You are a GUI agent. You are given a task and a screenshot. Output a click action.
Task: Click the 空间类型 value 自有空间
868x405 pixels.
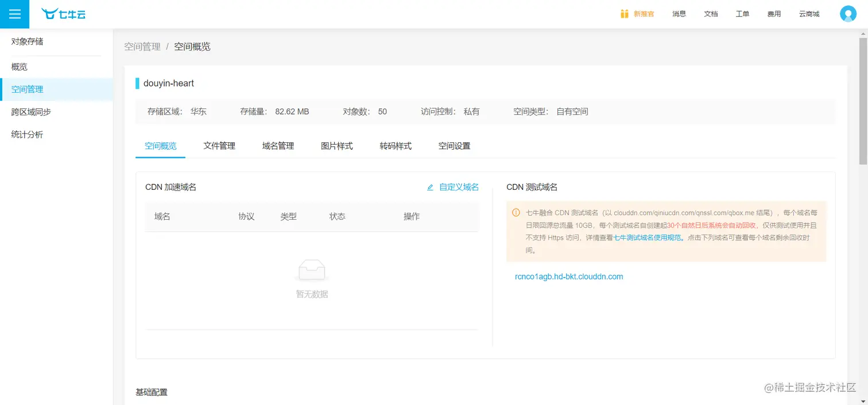(x=572, y=112)
